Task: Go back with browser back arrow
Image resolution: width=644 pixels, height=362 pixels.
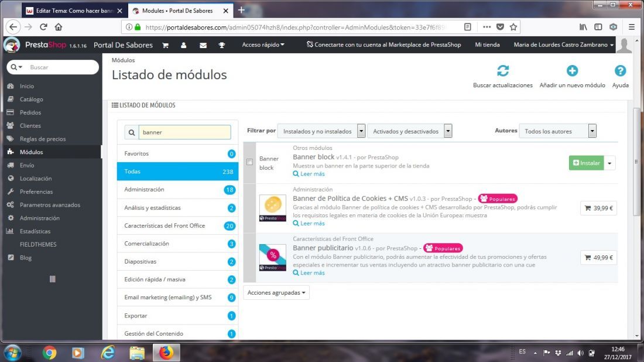Action: [x=13, y=27]
